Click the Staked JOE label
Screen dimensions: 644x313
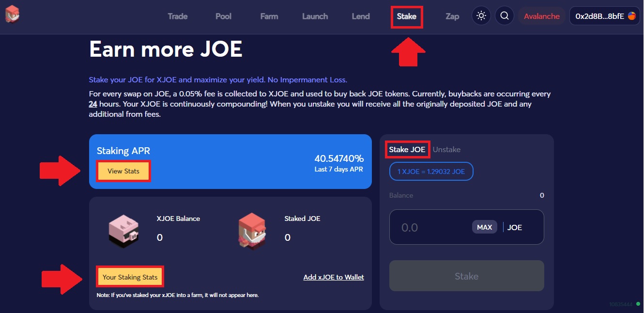tap(303, 219)
